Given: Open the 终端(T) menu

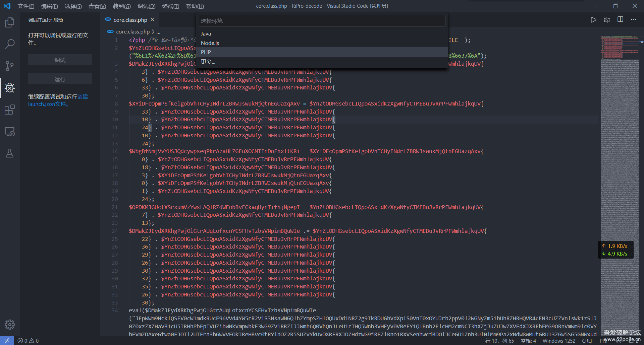Looking at the screenshot, I should [170, 6].
